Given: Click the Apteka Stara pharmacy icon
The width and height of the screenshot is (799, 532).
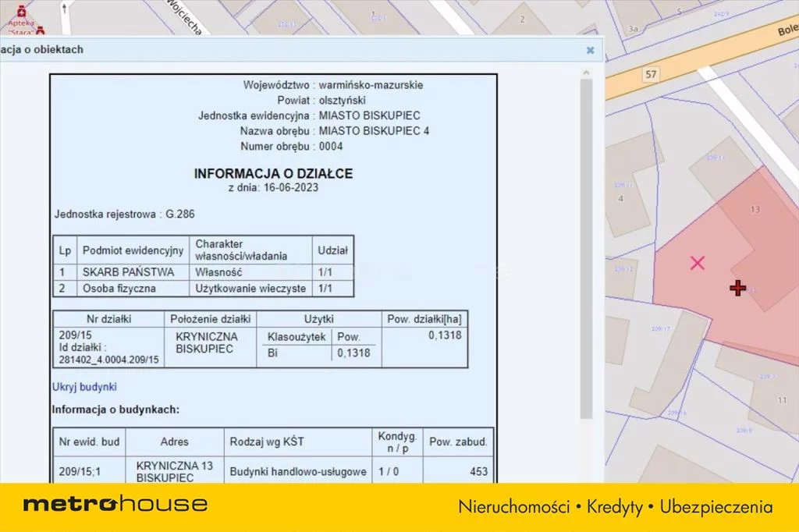Looking at the screenshot, I should [23, 13].
